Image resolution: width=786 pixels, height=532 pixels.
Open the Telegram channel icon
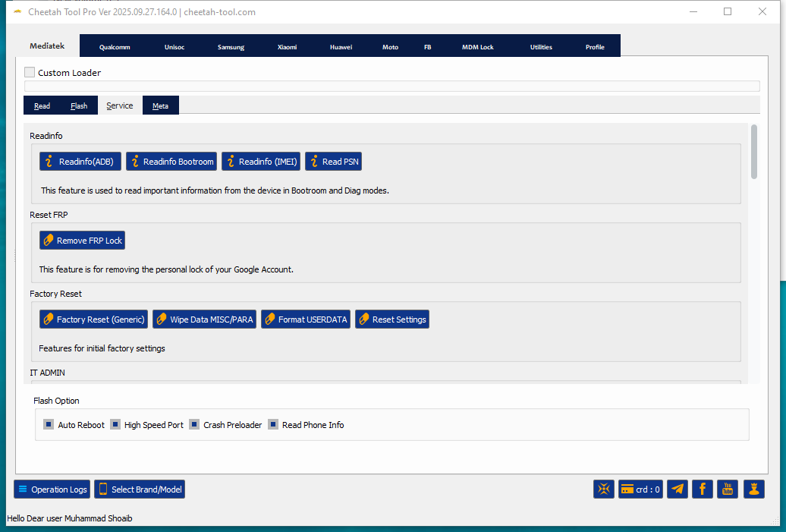(677, 489)
